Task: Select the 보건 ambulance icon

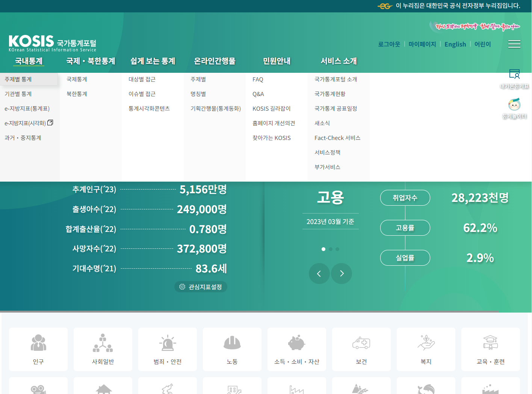Action: (361, 343)
